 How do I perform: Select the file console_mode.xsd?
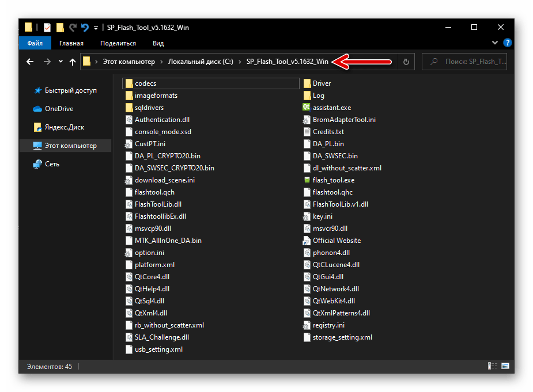(x=158, y=132)
